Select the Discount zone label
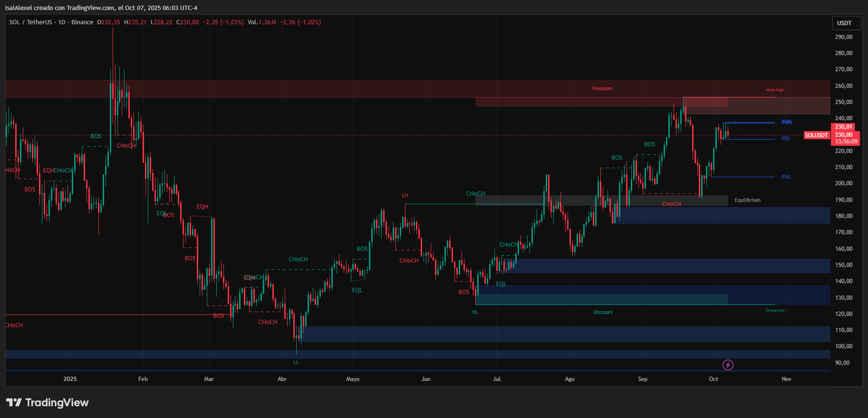The image size is (868, 418). pyautogui.click(x=603, y=313)
